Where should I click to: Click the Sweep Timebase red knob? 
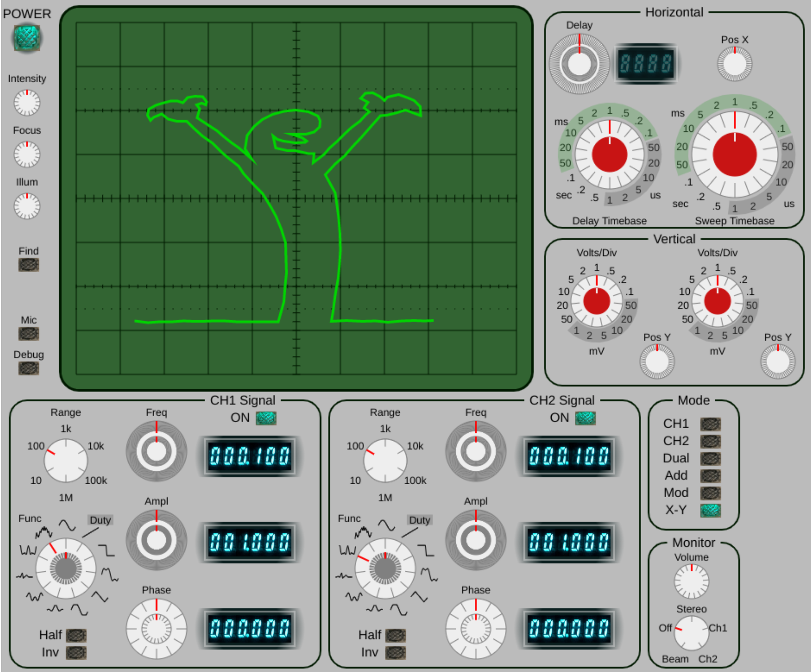pos(734,154)
